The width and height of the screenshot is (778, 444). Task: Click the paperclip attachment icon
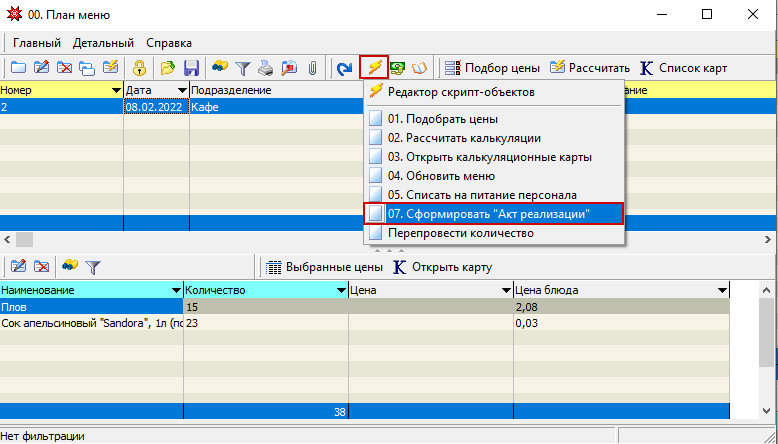(x=312, y=68)
